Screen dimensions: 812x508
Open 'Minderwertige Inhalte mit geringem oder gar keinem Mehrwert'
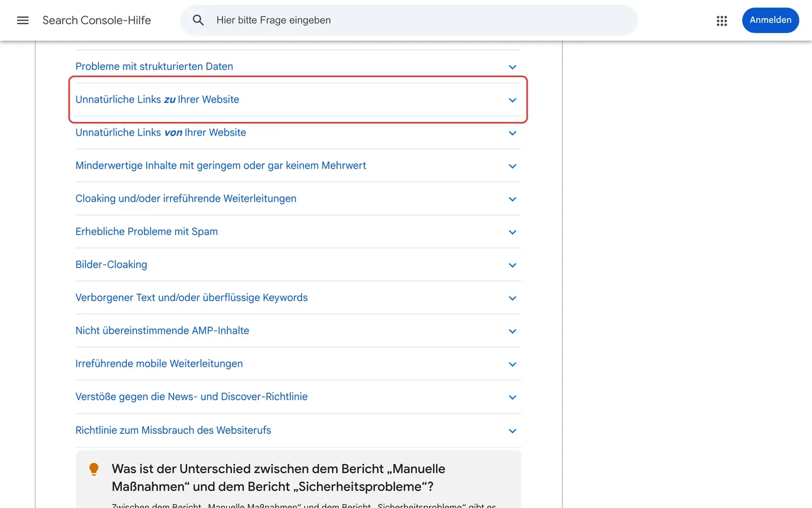click(x=221, y=166)
